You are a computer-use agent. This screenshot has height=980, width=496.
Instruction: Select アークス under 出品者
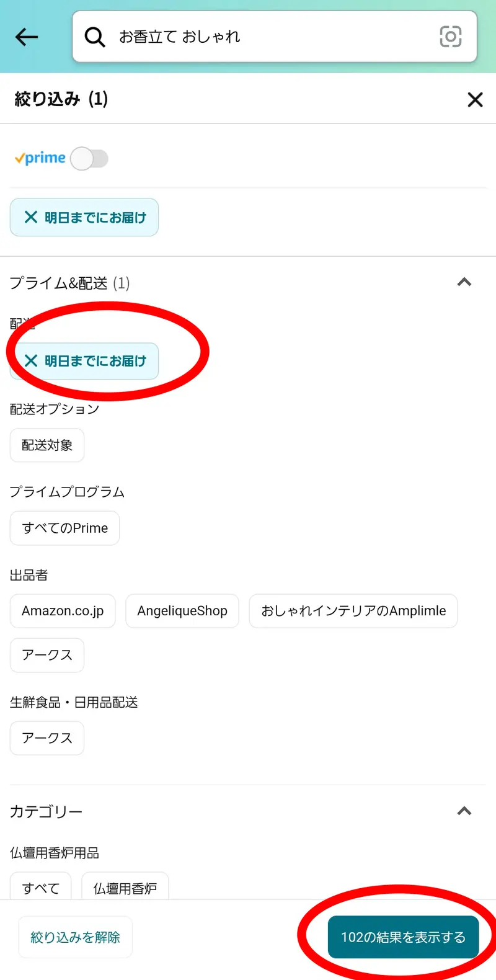coord(47,655)
